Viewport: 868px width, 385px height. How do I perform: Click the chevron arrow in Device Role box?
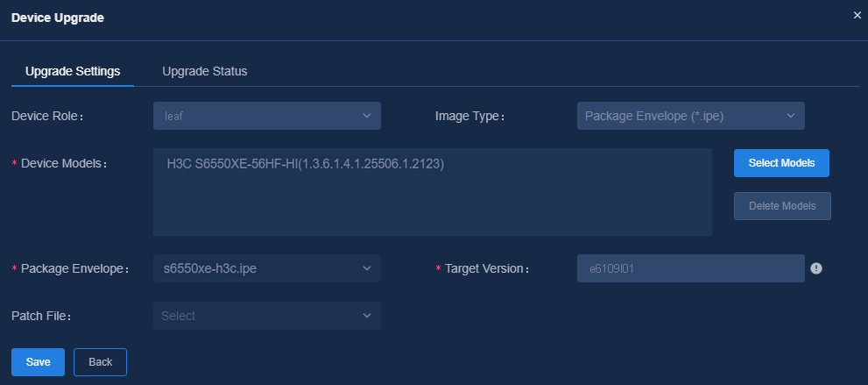[366, 116]
